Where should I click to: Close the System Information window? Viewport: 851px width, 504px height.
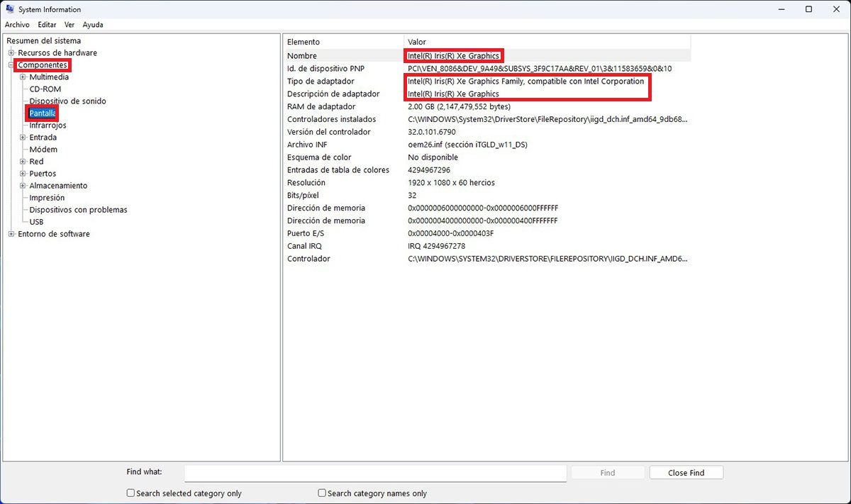tap(837, 9)
